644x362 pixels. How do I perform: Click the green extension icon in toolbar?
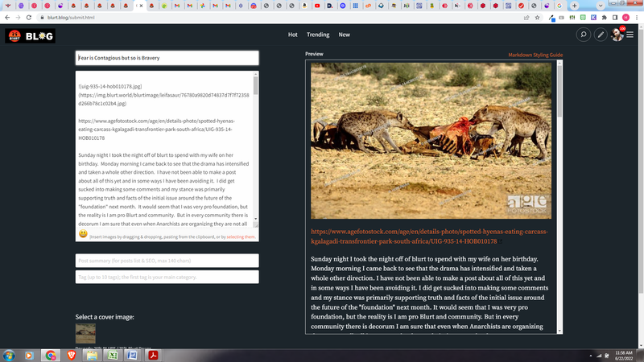583,18
